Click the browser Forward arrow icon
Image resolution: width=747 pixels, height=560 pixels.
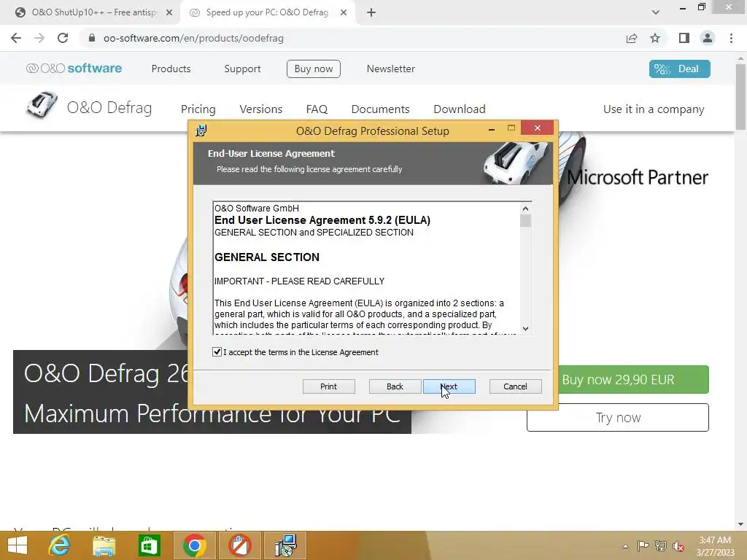(x=39, y=38)
